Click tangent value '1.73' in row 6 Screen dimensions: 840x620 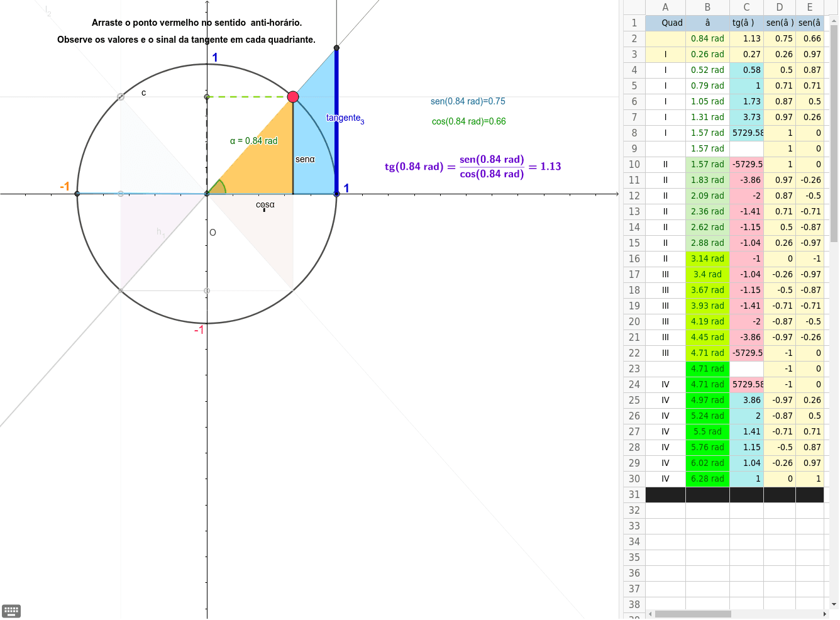click(746, 101)
